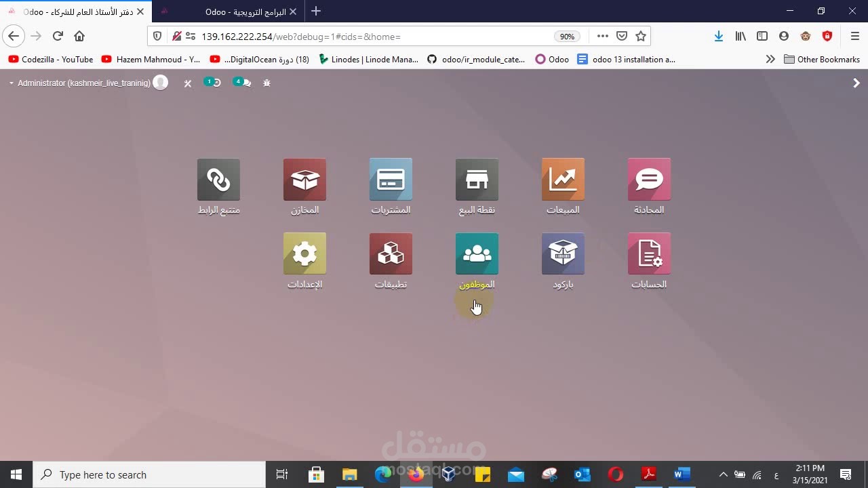
Task: Open the المخازن (Inventory) app icon
Action: click(x=304, y=180)
